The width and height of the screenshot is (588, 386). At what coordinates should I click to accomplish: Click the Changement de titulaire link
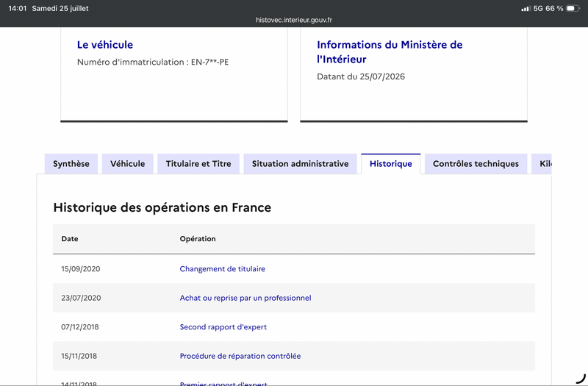coord(223,269)
